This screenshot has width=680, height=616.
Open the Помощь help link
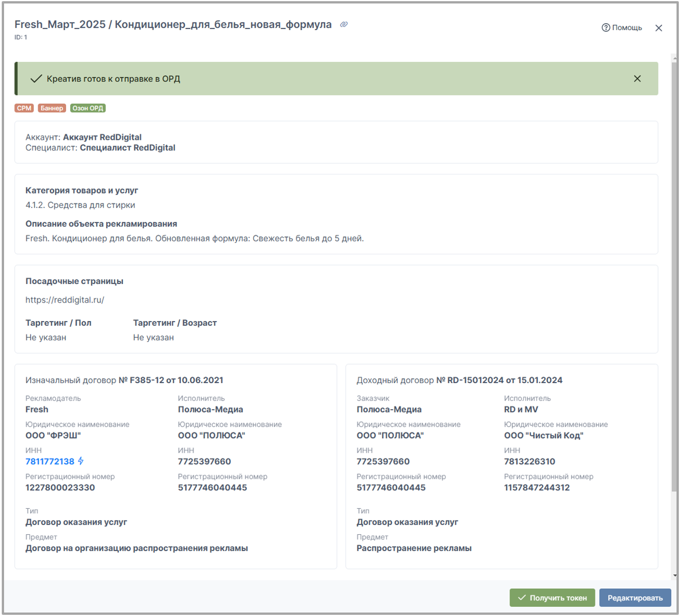tap(621, 28)
